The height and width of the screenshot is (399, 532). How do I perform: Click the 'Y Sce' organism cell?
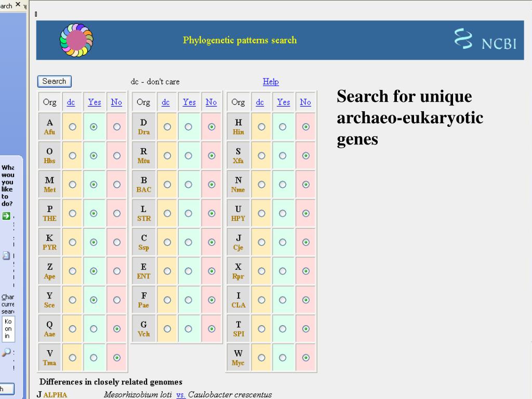(49, 300)
